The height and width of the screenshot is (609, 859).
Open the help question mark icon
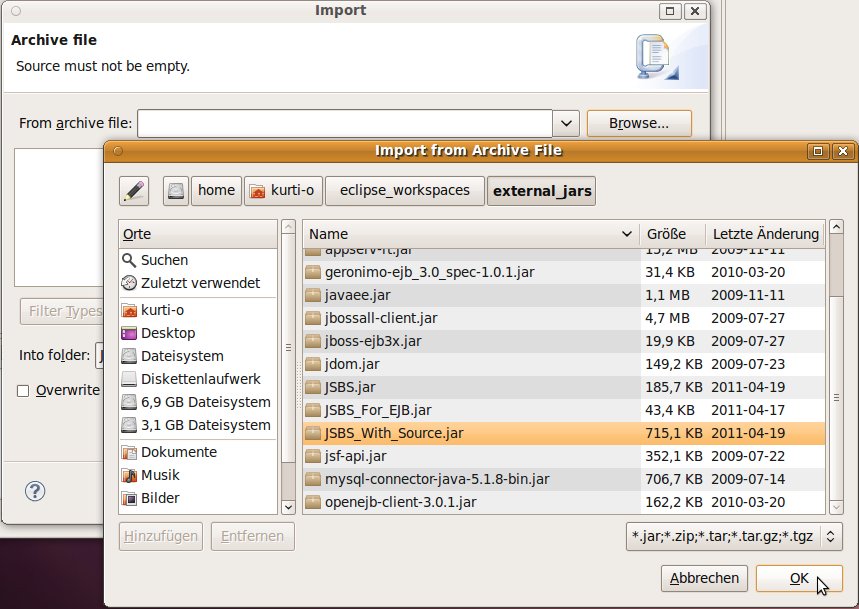35,491
